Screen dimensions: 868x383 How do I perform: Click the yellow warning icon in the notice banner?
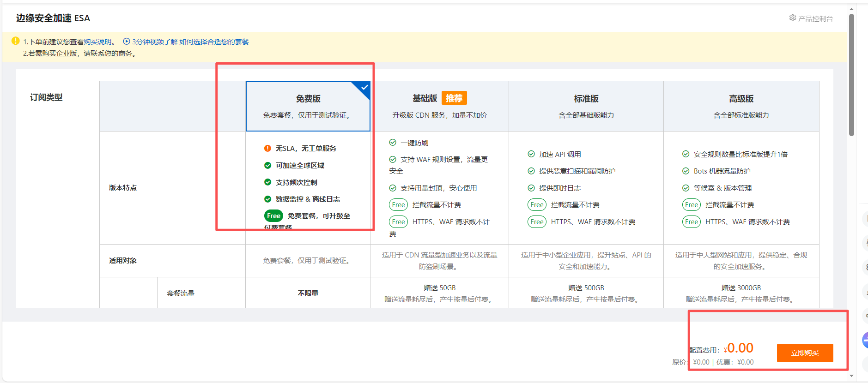click(15, 41)
